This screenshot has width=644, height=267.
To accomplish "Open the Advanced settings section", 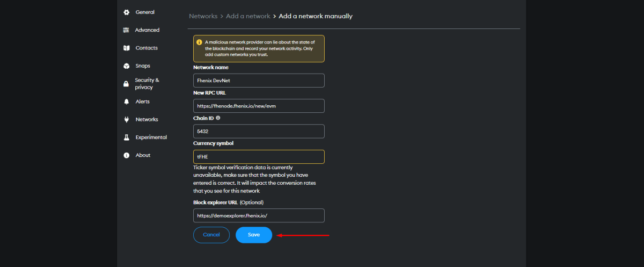I will click(147, 30).
